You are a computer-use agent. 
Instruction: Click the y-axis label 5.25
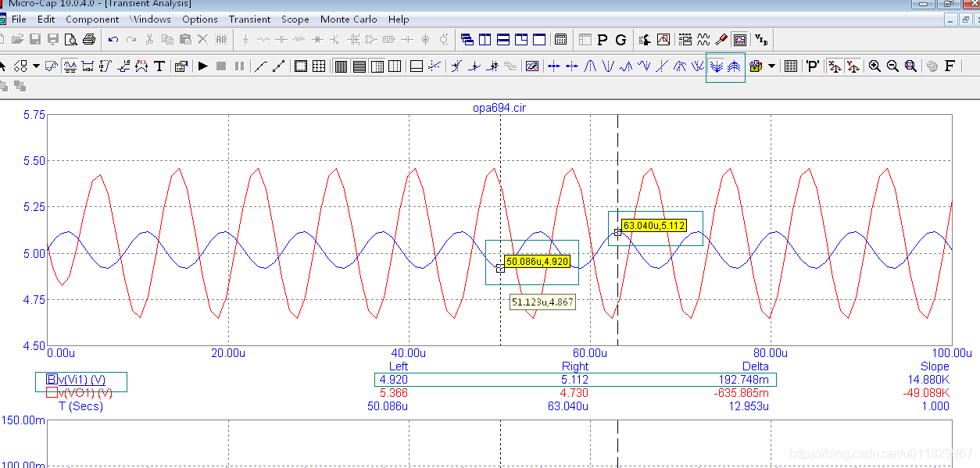(34, 207)
